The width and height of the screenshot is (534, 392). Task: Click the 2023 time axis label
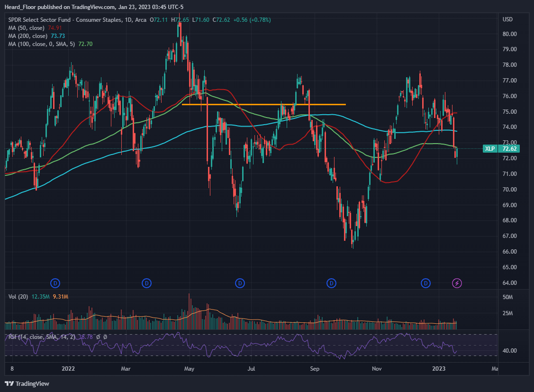tap(439, 368)
